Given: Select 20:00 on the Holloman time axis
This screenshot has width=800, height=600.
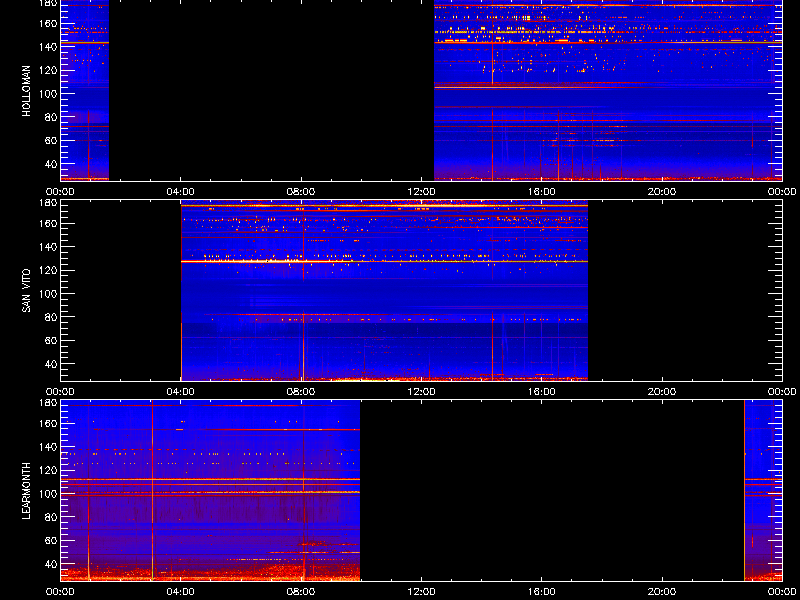Looking at the screenshot, I should pyautogui.click(x=662, y=192).
